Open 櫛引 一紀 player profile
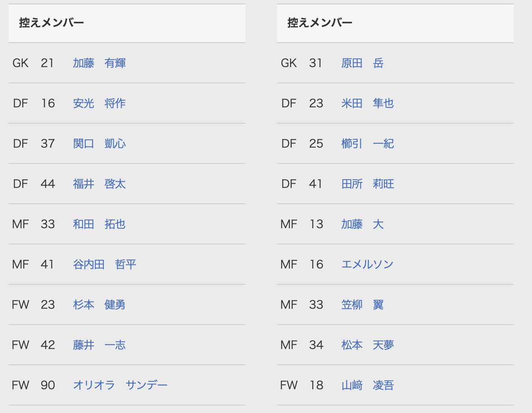Viewport: 532px width, 413px height. [367, 144]
